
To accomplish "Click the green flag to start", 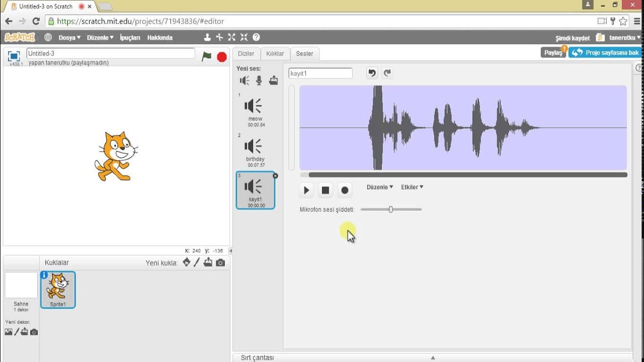I will [206, 56].
